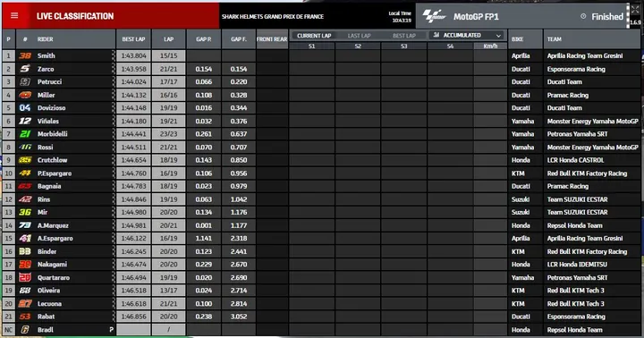Sort by Best Lap column header
This screenshot has width=644, height=338.
[133, 39]
